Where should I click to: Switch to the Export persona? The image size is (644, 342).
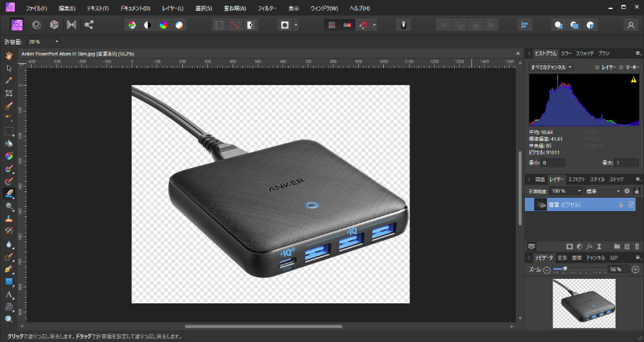click(89, 25)
